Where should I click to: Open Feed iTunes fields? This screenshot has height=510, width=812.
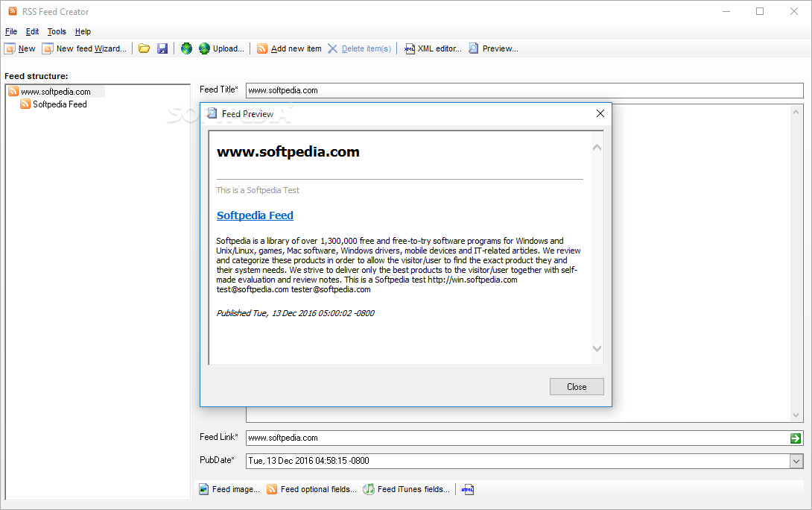(407, 489)
